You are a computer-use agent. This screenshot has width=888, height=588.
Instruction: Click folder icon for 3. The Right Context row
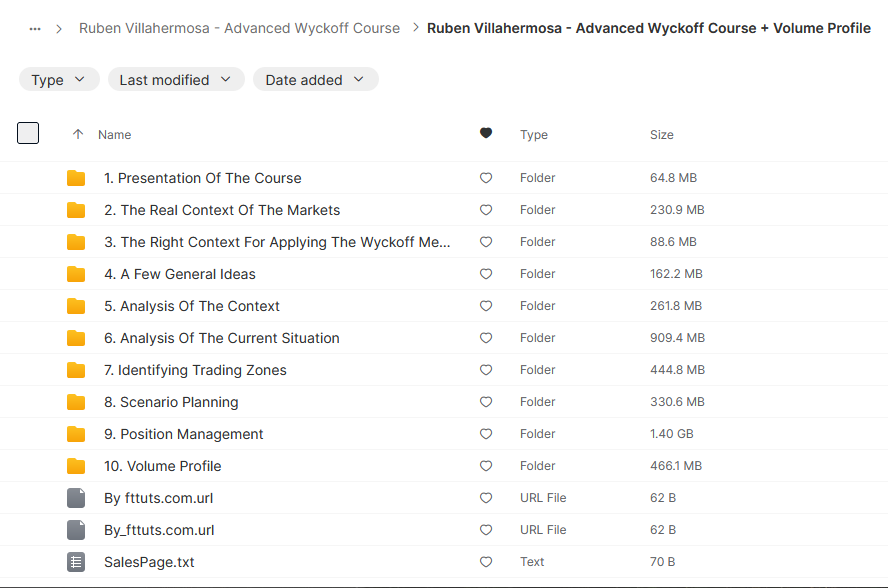coord(76,242)
